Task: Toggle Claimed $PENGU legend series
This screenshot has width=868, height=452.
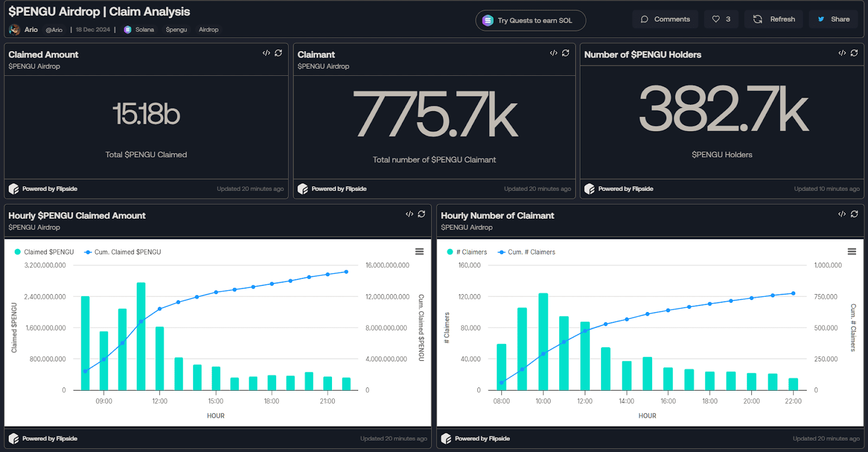Action: coord(44,252)
